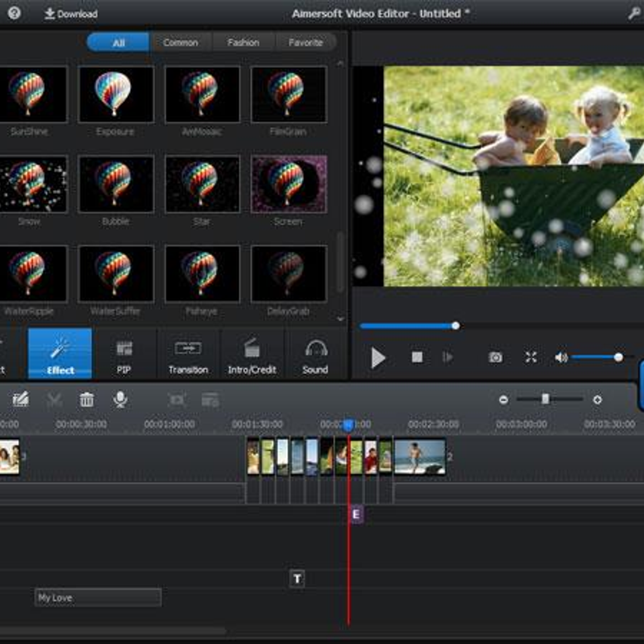
Task: Click the greyed crop-frame toolbar icon
Action: click(178, 400)
